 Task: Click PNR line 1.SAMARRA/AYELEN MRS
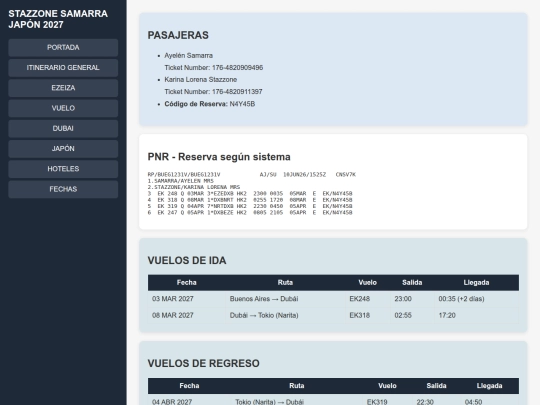[180, 181]
